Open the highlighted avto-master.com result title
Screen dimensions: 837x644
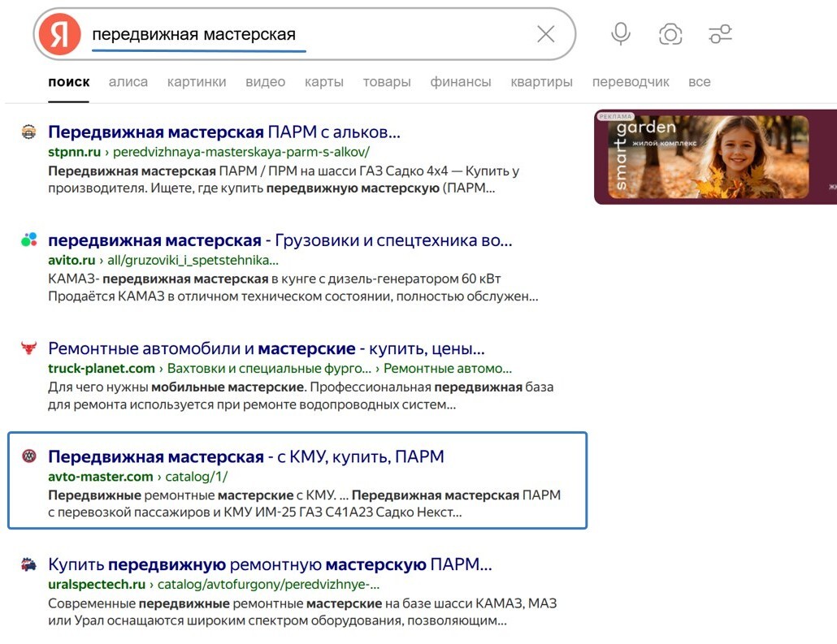[x=245, y=456]
